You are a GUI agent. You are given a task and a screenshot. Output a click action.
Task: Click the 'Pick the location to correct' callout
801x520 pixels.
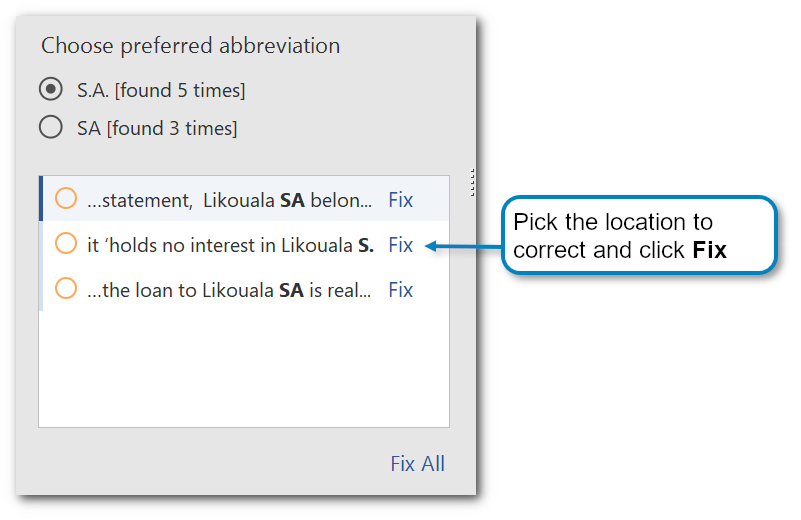click(x=639, y=235)
